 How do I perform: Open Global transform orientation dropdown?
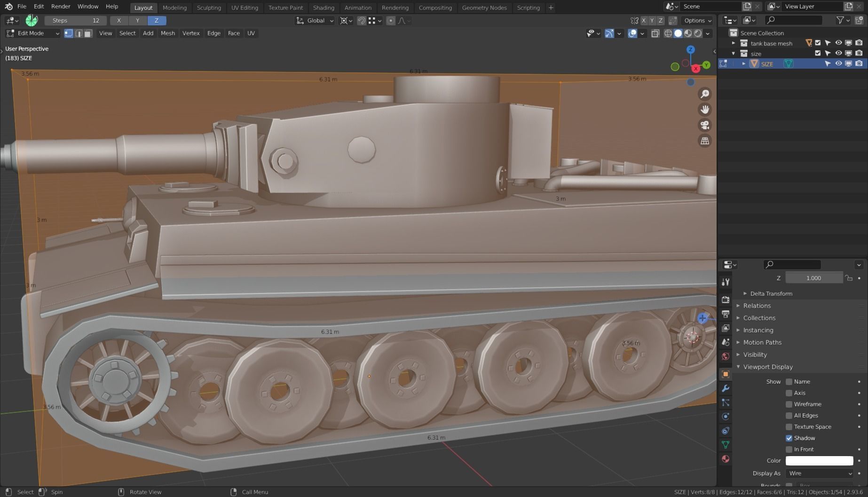pyautogui.click(x=315, y=21)
